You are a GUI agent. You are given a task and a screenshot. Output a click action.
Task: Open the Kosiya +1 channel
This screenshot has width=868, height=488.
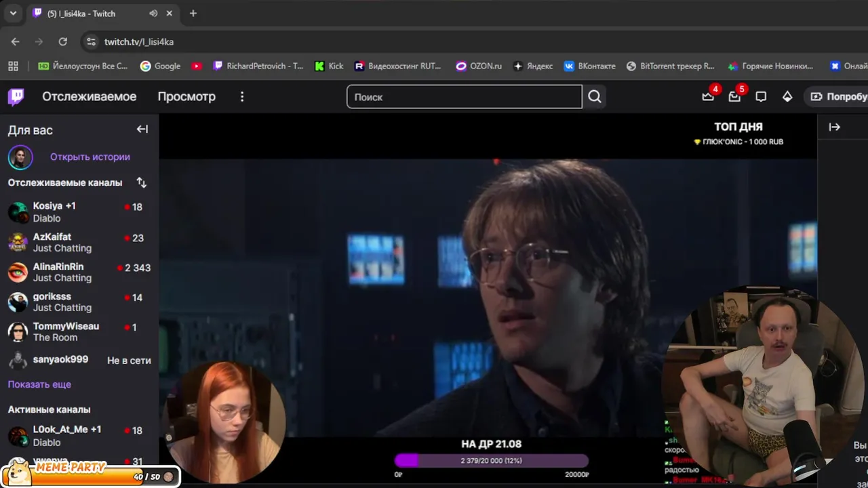pos(79,212)
